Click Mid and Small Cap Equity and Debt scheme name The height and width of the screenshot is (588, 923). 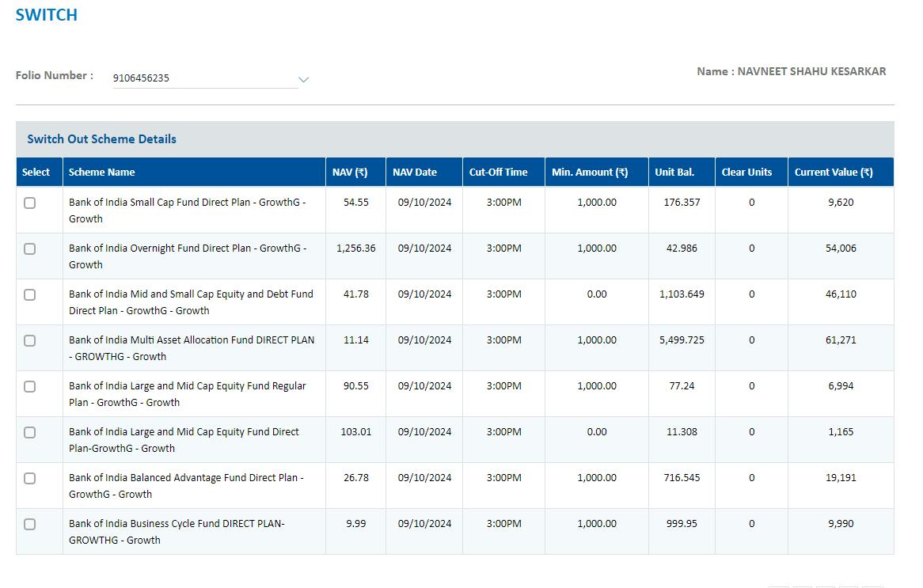click(192, 302)
